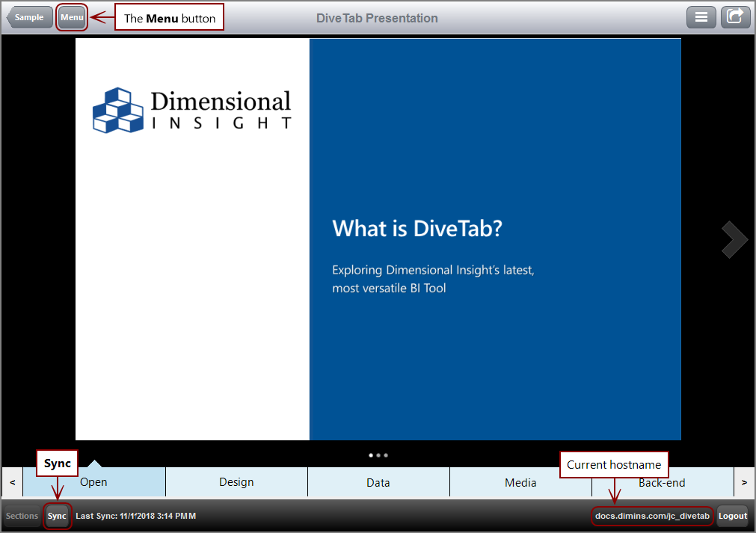
Task: Select the Open tab
Action: click(93, 482)
